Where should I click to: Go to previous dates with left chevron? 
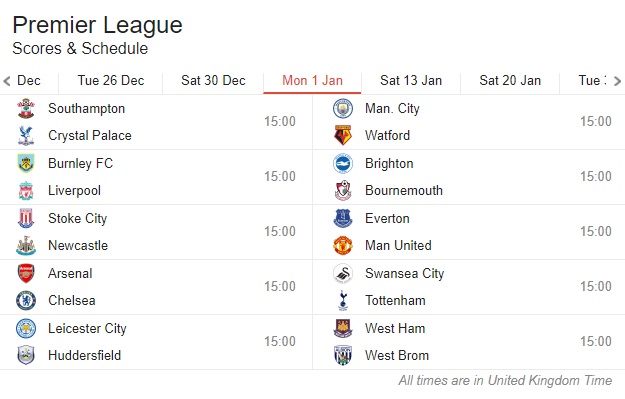pyautogui.click(x=7, y=81)
